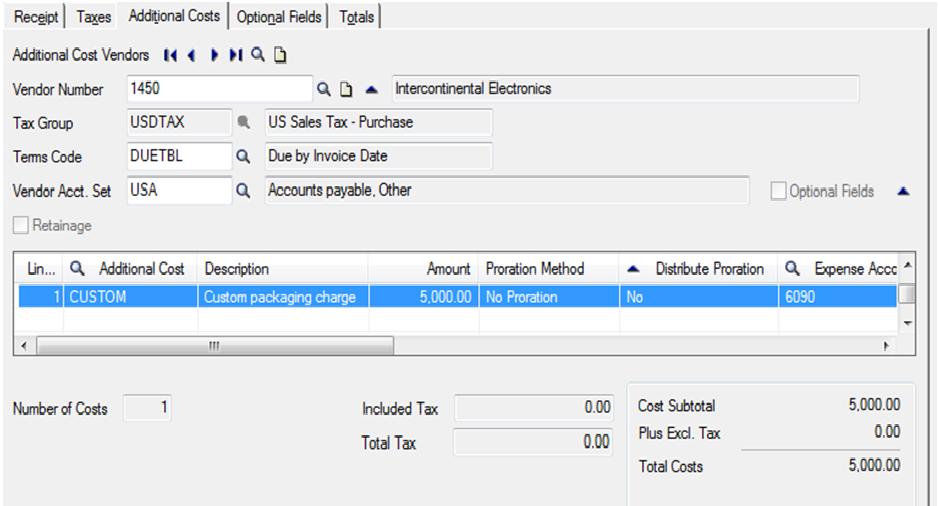Viewport: 939px width, 506px height.
Task: Click Distribute Proration column header arrow
Action: point(632,269)
